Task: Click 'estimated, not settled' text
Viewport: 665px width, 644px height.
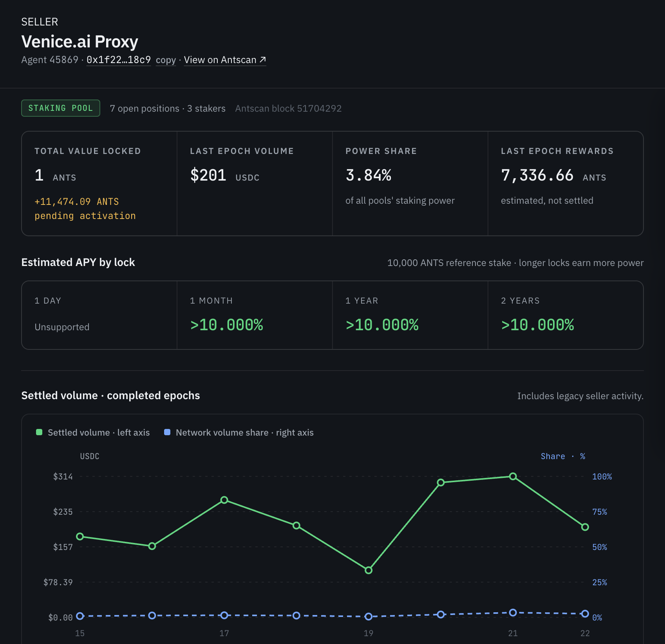Action: pos(547,201)
